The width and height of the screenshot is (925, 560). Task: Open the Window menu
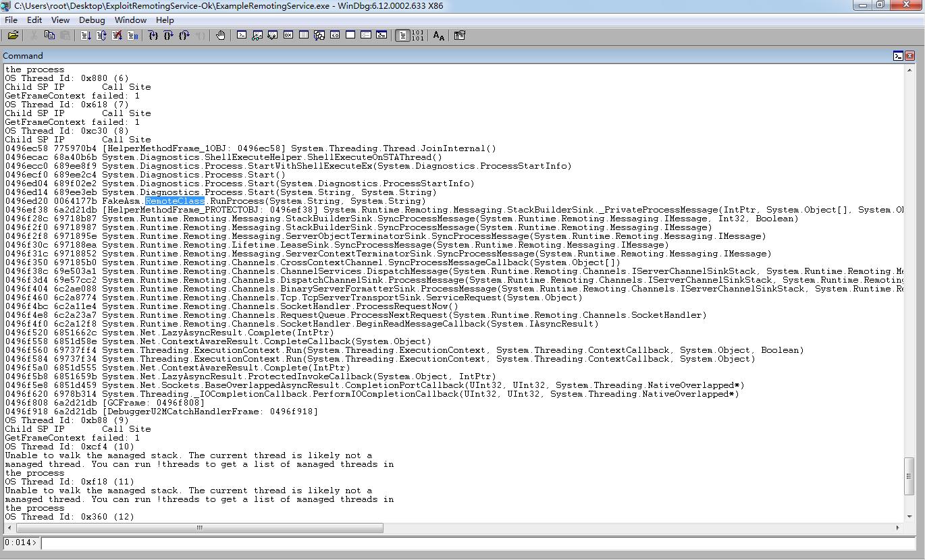(x=130, y=20)
